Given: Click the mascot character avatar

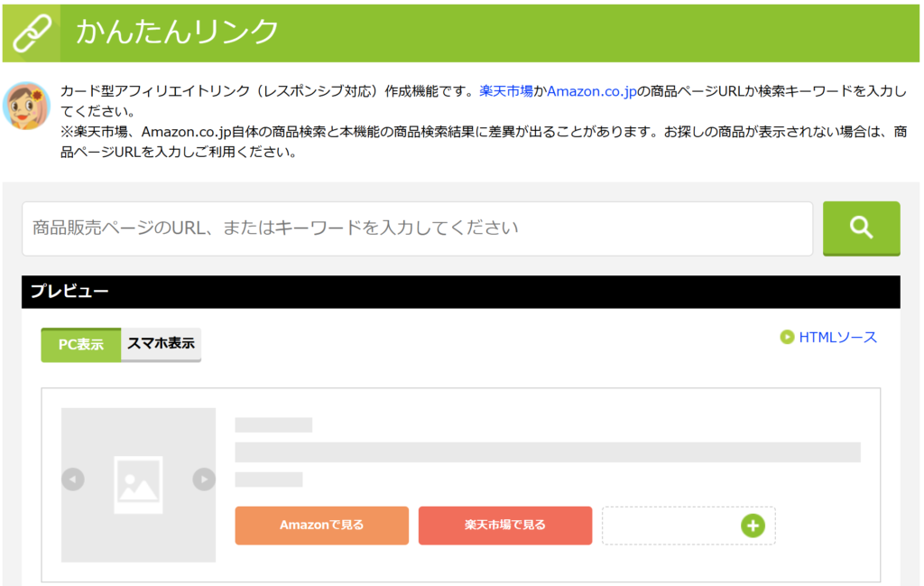Looking at the screenshot, I should coord(26,106).
